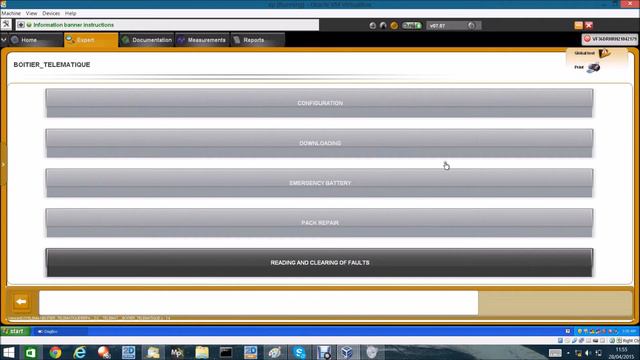Click the Global test icon
Image resolution: width=640 pixels, height=360 pixels.
tap(604, 53)
